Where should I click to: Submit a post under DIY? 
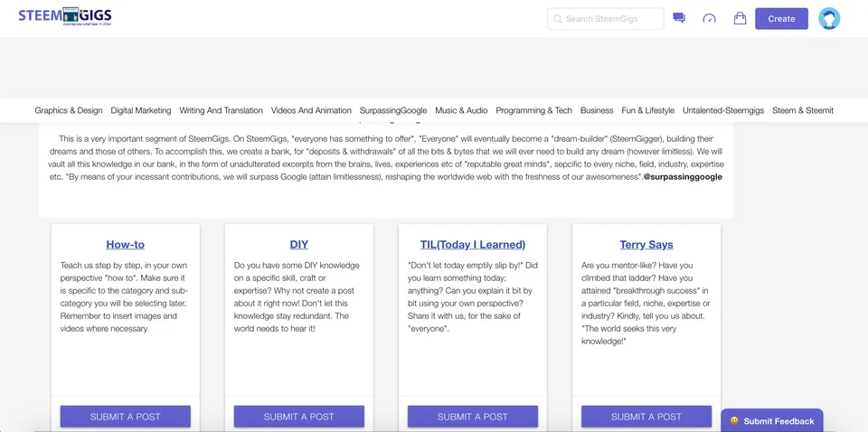[299, 417]
